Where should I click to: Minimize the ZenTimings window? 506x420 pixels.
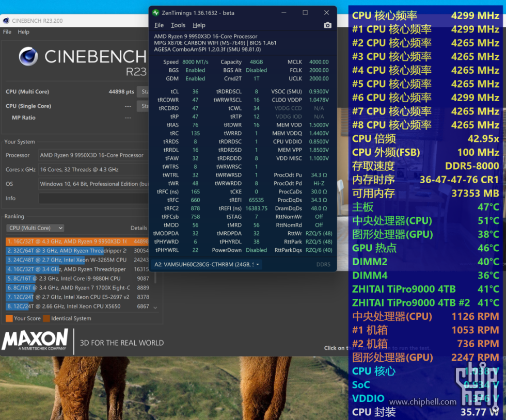[284, 12]
